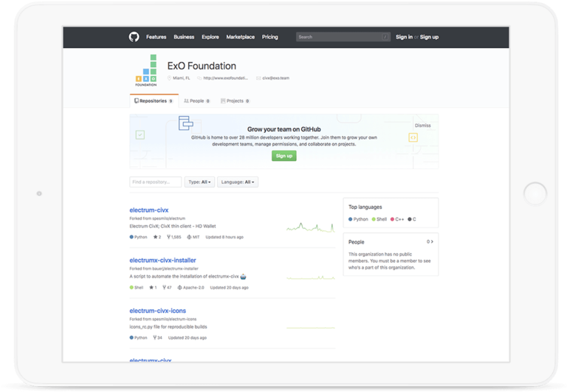Click the blue Python dot on electrum-civx
This screenshot has width=567, height=392.
131,237
